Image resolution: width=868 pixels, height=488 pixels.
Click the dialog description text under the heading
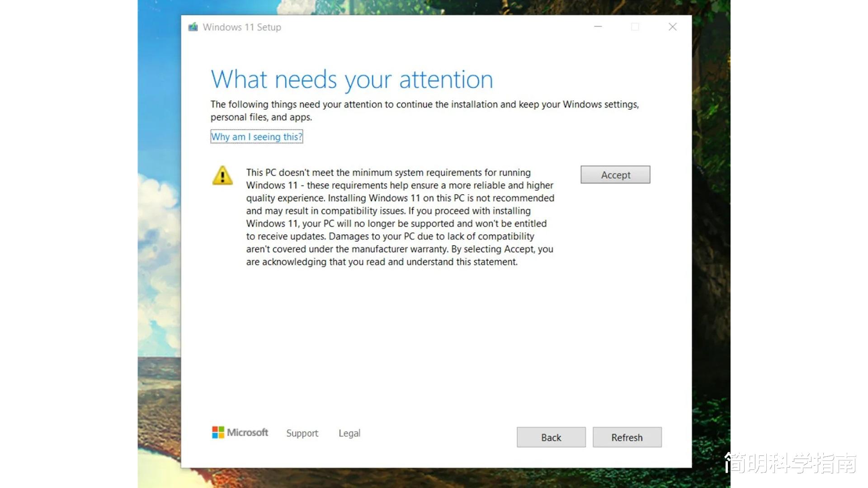[x=424, y=110]
